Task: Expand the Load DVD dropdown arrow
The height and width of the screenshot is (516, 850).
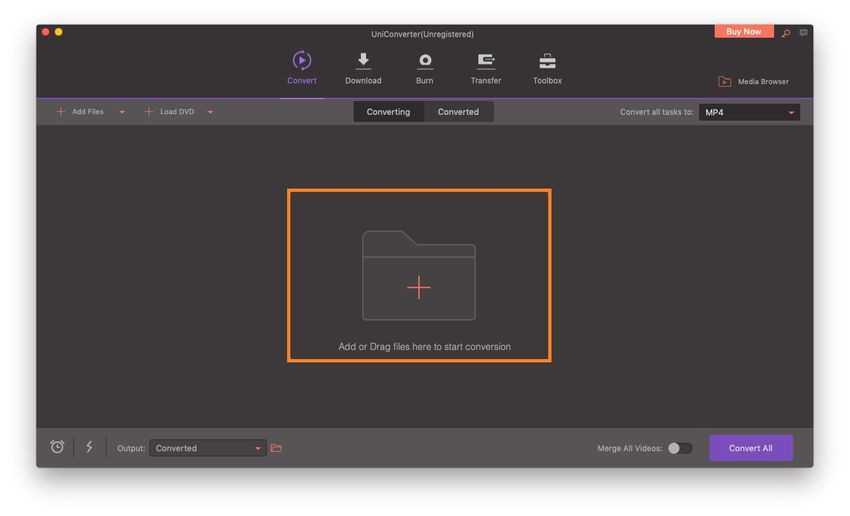Action: click(x=210, y=112)
